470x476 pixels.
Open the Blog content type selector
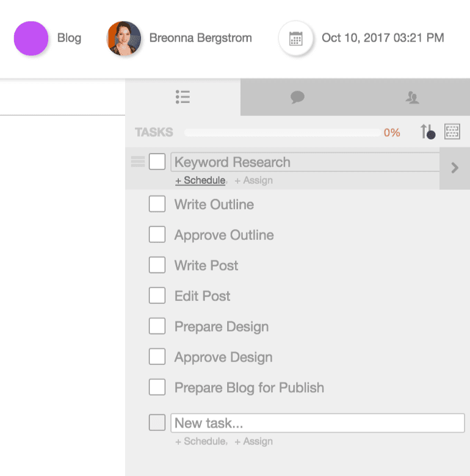69,38
